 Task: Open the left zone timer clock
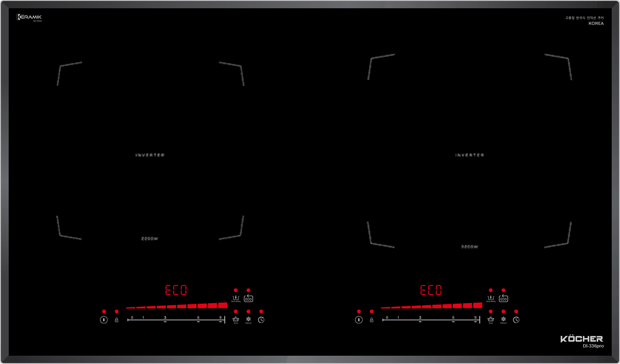pyautogui.click(x=261, y=320)
